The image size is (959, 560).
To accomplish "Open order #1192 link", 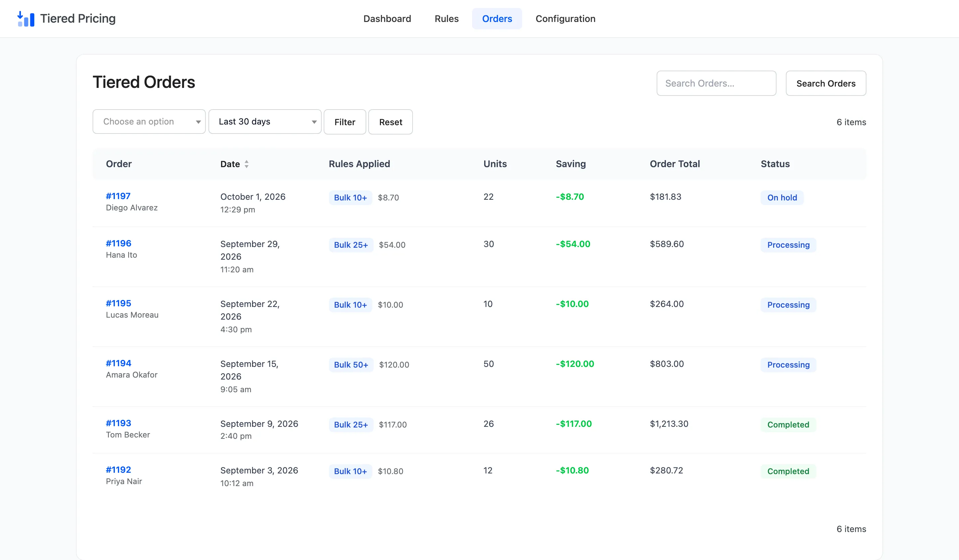I will click(x=118, y=470).
